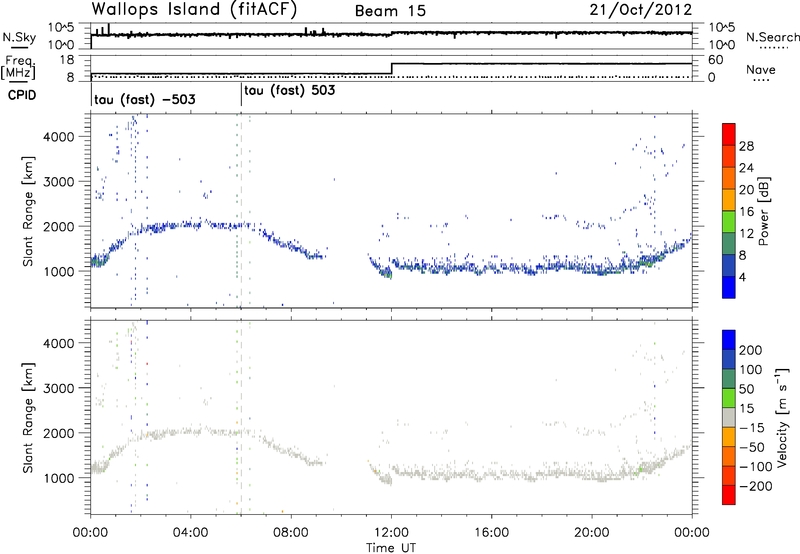Image resolution: width=800 pixels, height=554 pixels.
Task: Click the "4" label on Power color bar
Action: click(743, 278)
